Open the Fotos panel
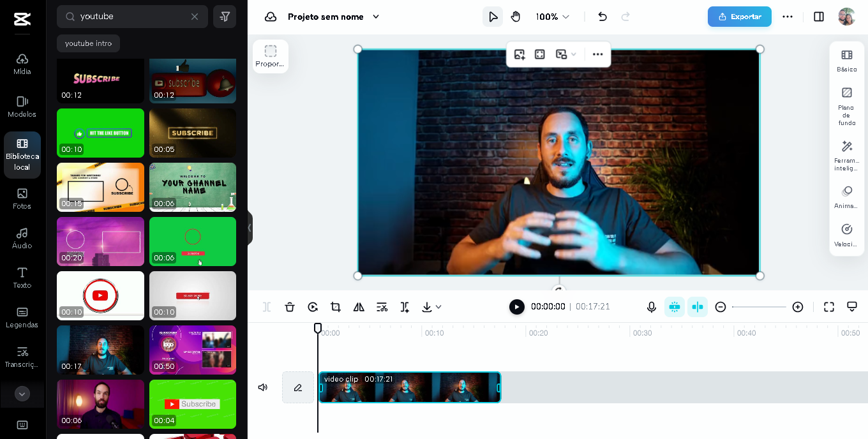The width and height of the screenshot is (868, 439). click(x=22, y=199)
